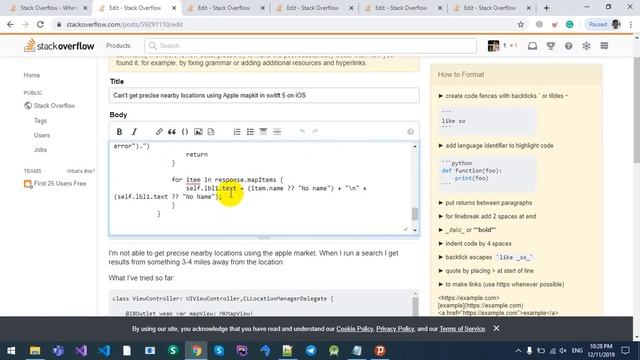Insert a blockquote using the editor toolbar
This screenshot has width=640, height=360.
[x=172, y=131]
